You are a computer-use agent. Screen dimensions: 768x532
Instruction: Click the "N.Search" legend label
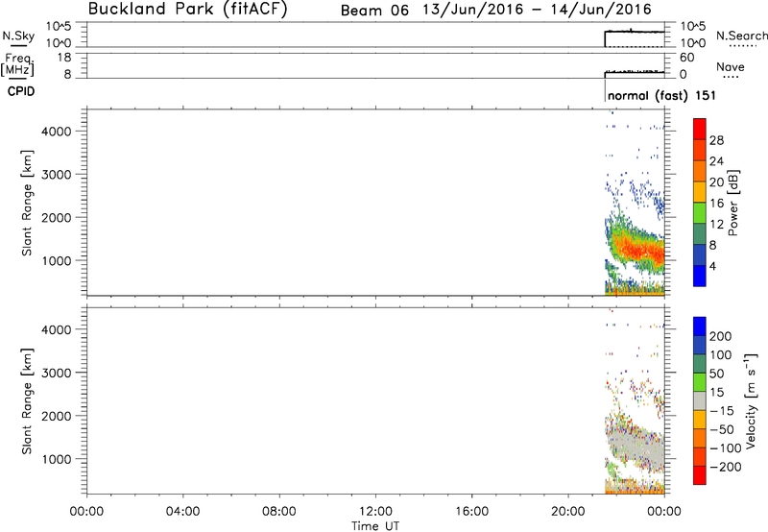[x=741, y=36]
